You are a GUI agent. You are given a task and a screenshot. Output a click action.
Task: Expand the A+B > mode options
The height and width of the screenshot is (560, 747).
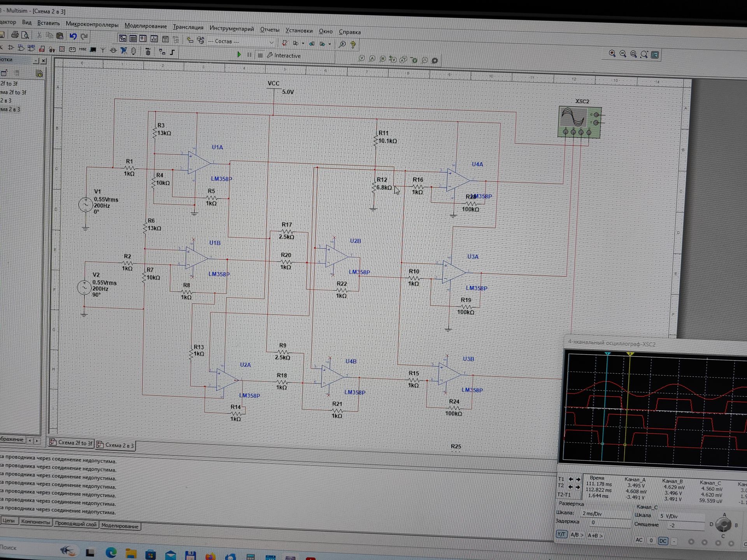click(595, 536)
